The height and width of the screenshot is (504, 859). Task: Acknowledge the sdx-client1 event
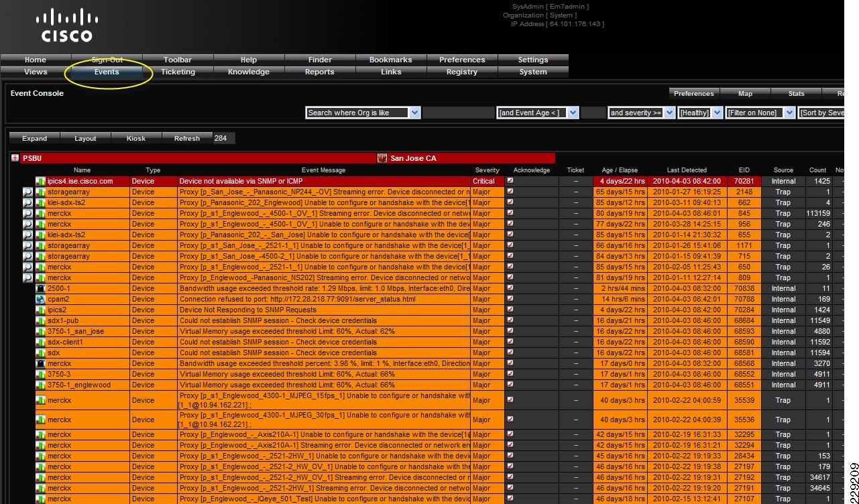510,341
